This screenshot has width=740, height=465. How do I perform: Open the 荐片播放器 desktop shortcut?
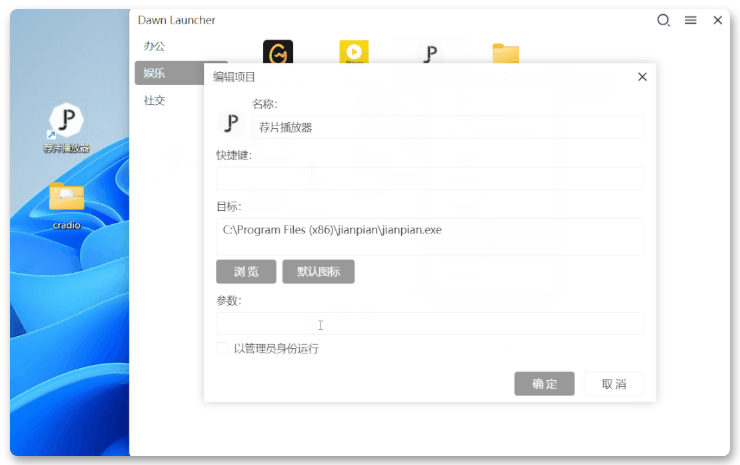(66, 122)
